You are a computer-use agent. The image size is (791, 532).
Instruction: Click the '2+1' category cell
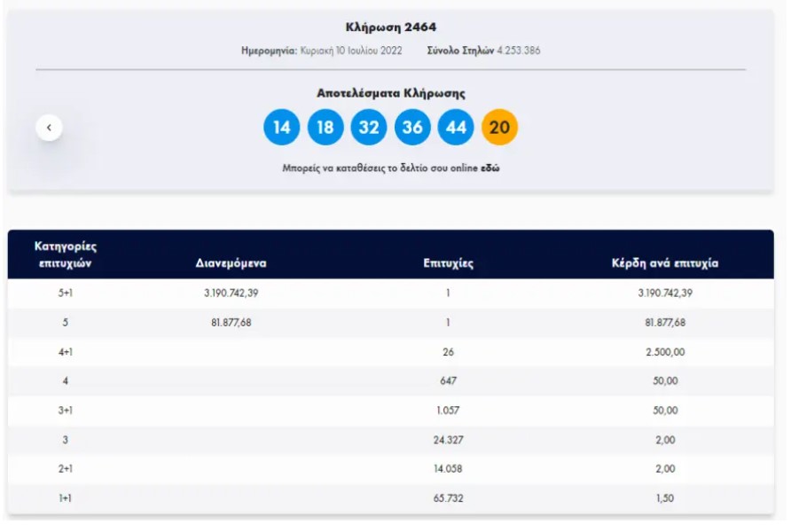[65, 468]
